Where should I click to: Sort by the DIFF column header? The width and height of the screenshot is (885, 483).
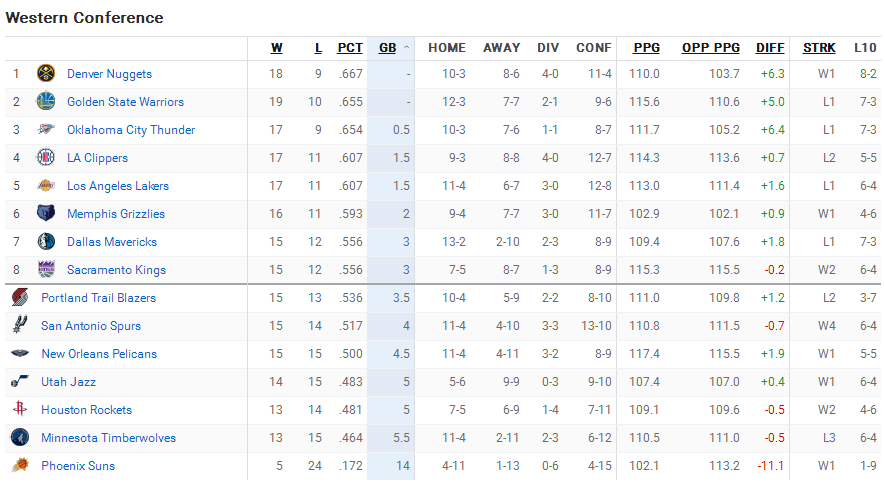[x=770, y=48]
